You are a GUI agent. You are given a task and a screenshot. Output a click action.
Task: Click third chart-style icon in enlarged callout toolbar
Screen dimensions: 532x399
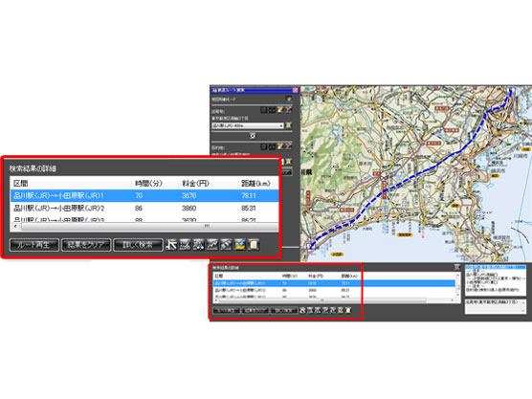[198, 245]
